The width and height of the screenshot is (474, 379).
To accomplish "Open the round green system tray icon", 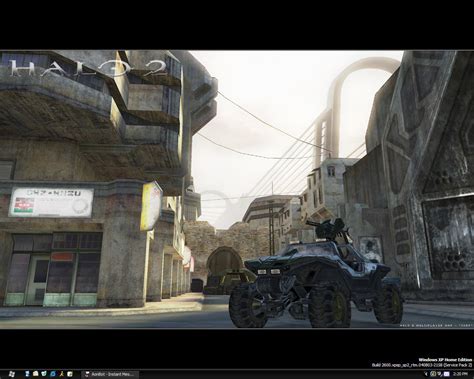I will pyautogui.click(x=433, y=374).
